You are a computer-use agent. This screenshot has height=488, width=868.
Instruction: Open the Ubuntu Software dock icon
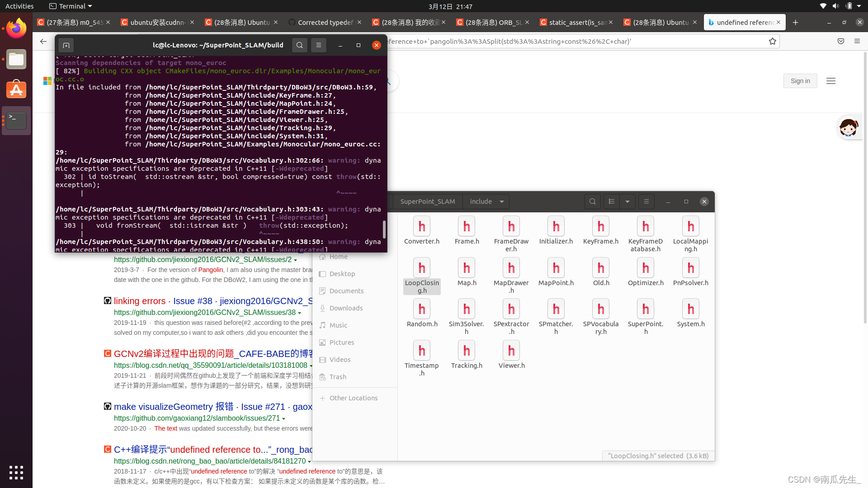point(16,89)
